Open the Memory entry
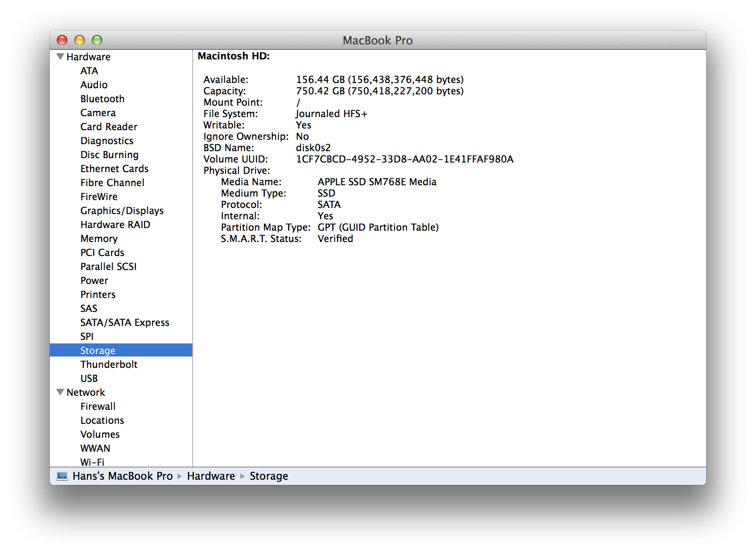 (99, 239)
